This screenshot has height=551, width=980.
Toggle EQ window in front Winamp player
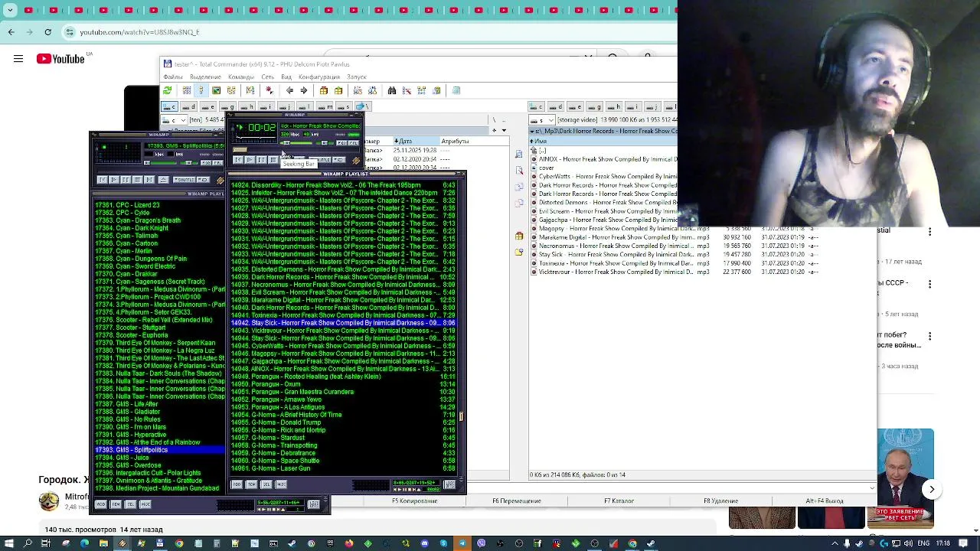click(x=341, y=143)
